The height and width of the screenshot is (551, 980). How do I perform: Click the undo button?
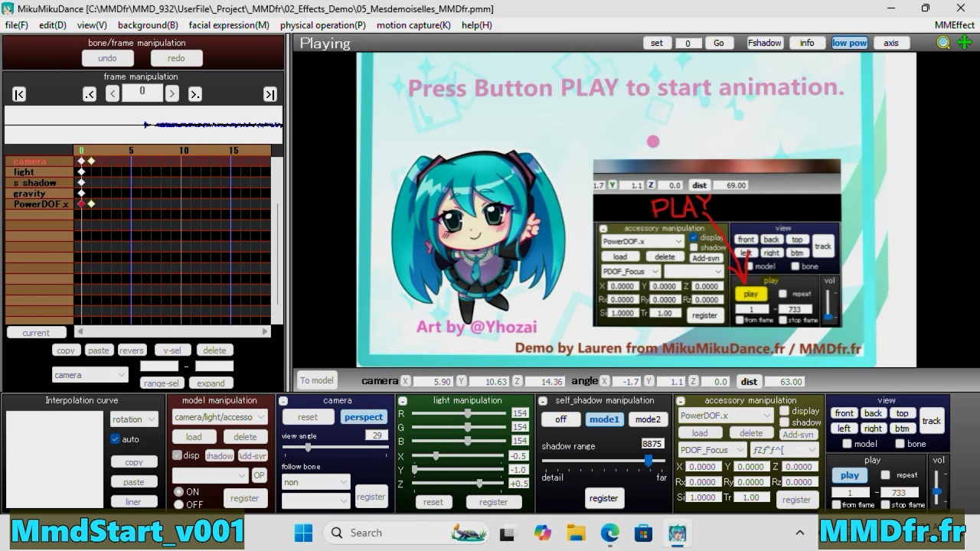tap(107, 58)
